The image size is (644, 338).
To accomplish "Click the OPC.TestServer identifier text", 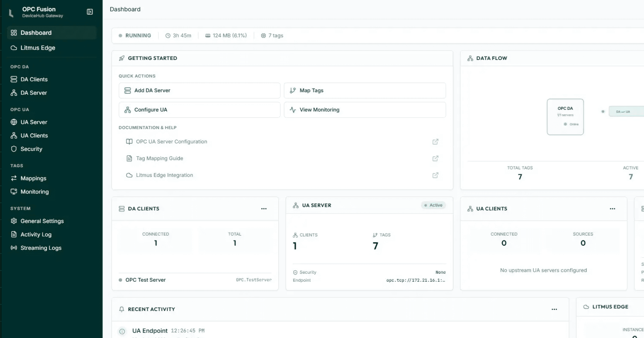I will pos(254,280).
